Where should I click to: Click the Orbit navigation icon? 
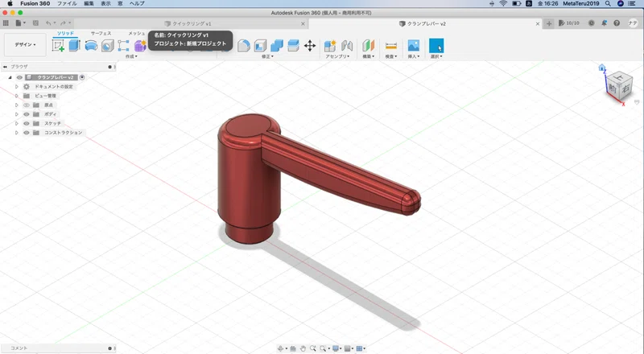pos(282,348)
